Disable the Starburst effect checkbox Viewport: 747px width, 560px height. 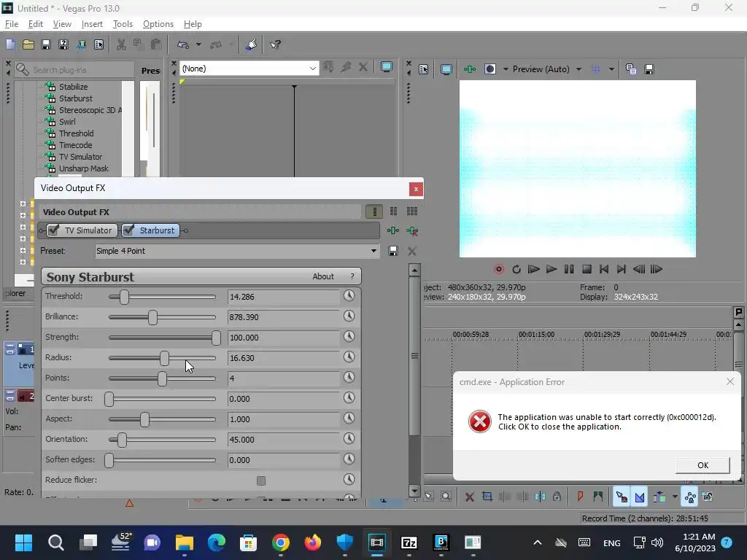point(128,230)
